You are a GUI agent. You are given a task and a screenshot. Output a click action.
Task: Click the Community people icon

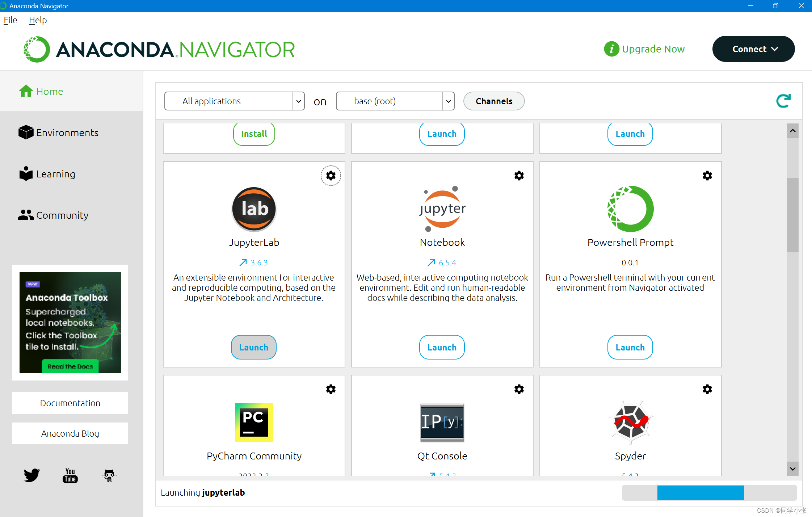coord(26,215)
